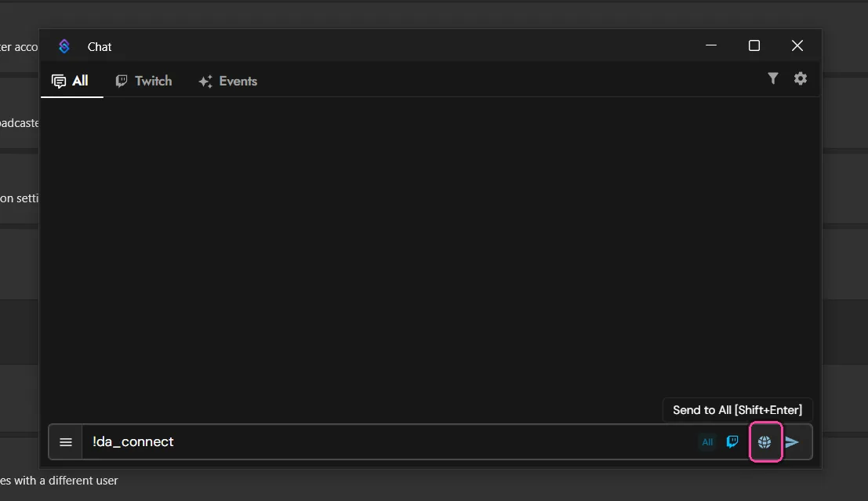This screenshot has width=868, height=501.
Task: Open the hamburger menu beside chat input
Action: [x=66, y=441]
